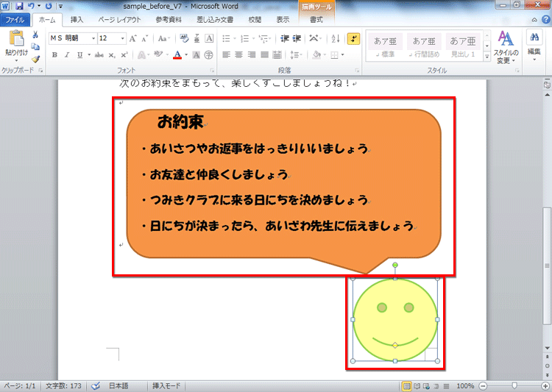Apply strikethrough formatting

99,55
